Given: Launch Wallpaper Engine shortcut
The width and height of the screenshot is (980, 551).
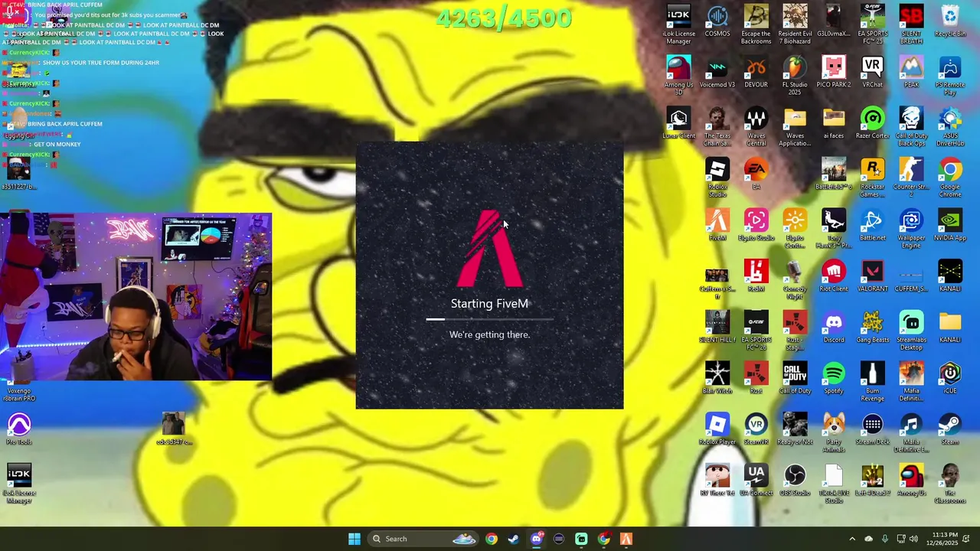Looking at the screenshot, I should click(911, 230).
